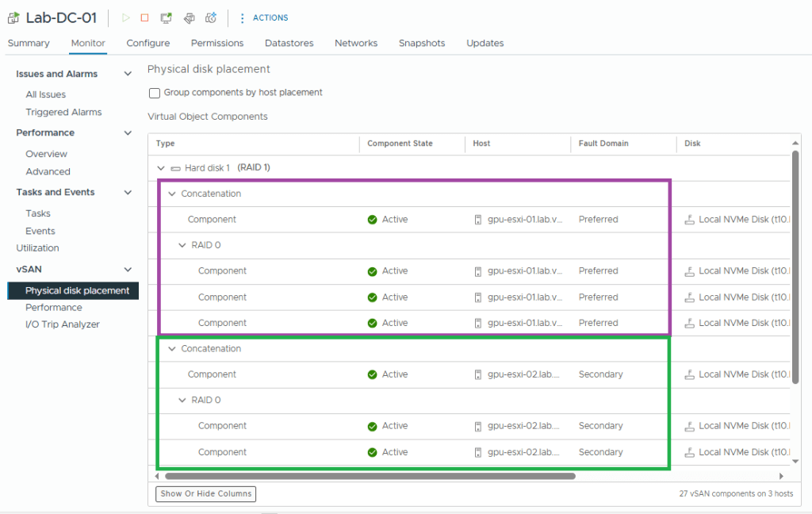Viewport: 812px width, 514px height.
Task: Click the horizontal scrollbar of the table
Action: (370, 477)
